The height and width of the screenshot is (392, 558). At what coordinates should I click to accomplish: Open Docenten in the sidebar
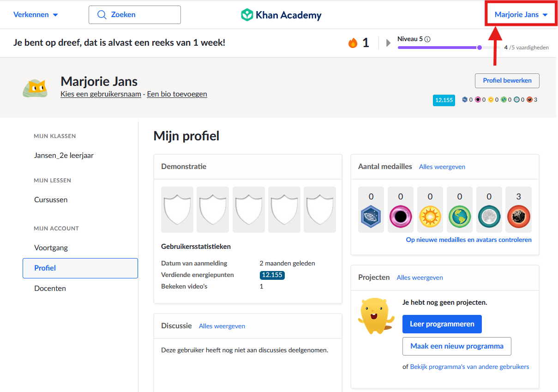(x=50, y=289)
